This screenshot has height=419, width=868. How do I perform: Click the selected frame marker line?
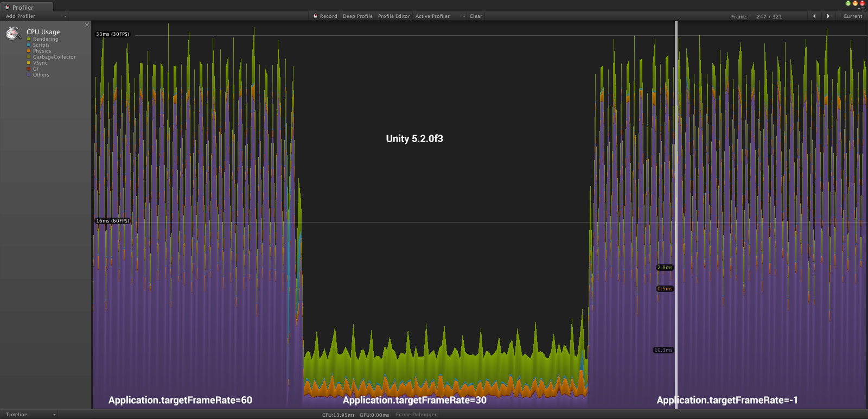coord(676,214)
